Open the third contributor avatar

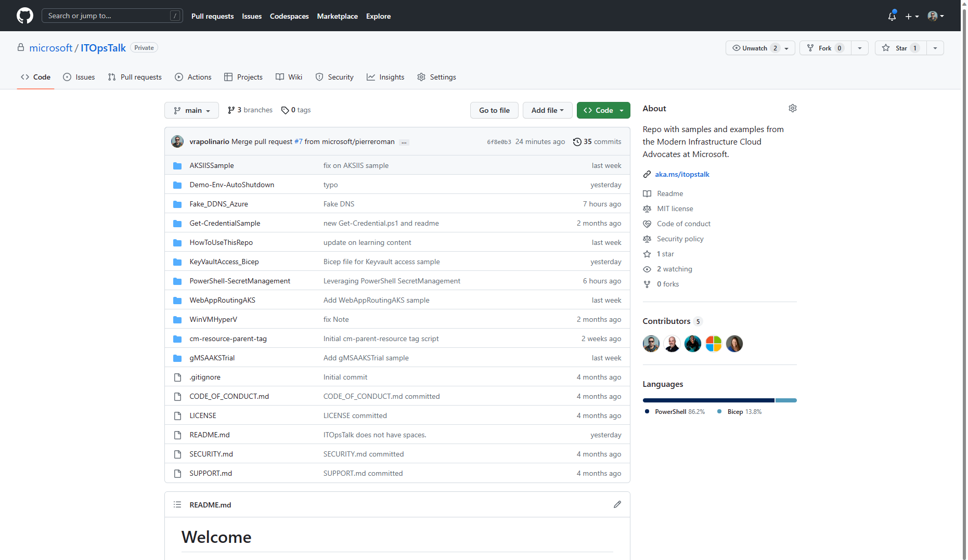tap(693, 344)
